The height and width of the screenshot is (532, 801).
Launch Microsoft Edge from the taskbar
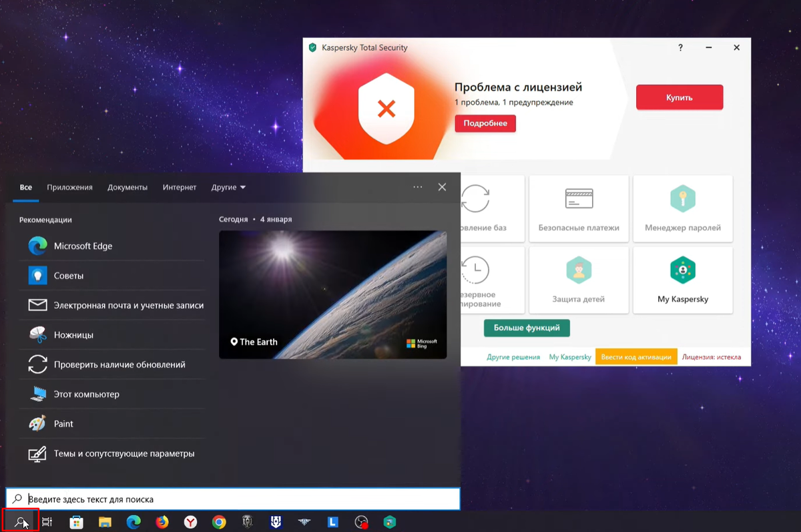(133, 522)
